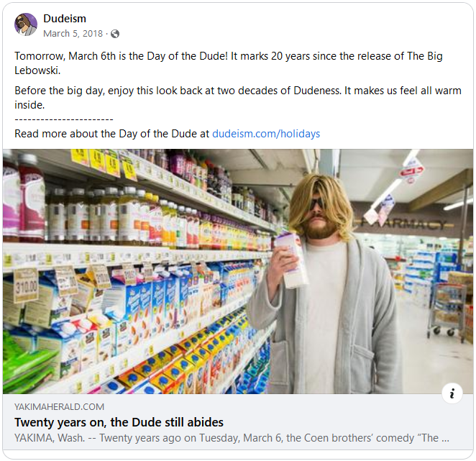
Task: Click the Dudeism profile avatar
Action: tap(26, 24)
